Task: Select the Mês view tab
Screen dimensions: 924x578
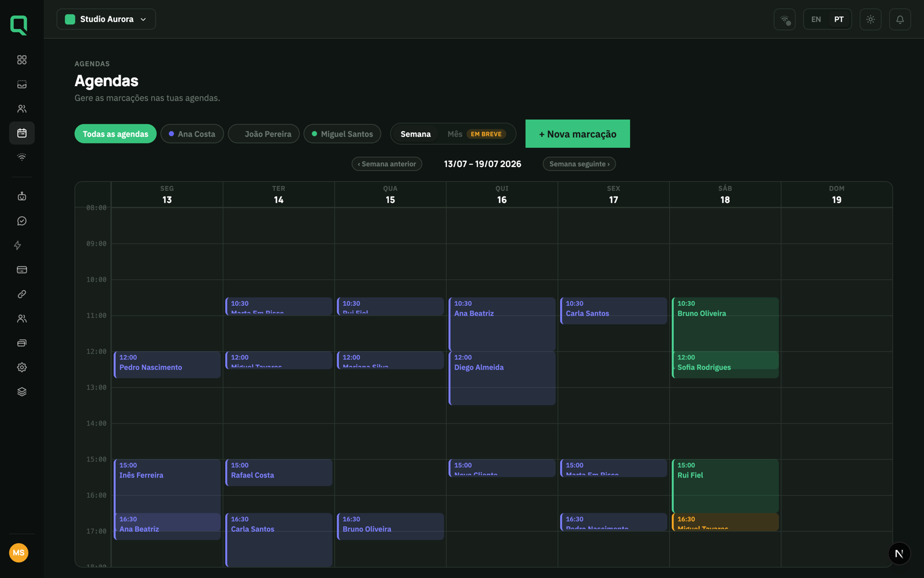Action: point(476,134)
